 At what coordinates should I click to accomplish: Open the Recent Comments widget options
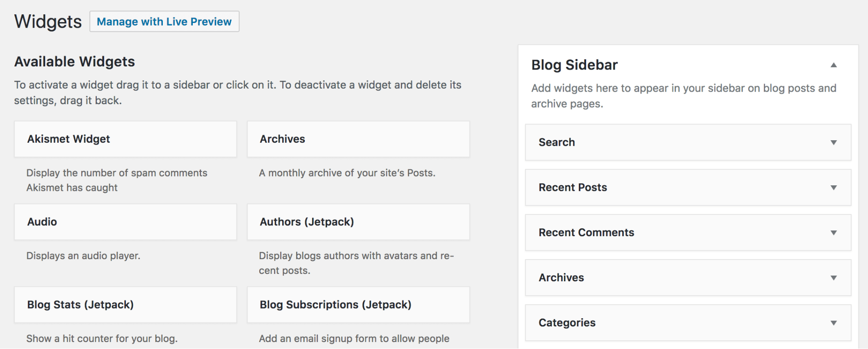(834, 233)
